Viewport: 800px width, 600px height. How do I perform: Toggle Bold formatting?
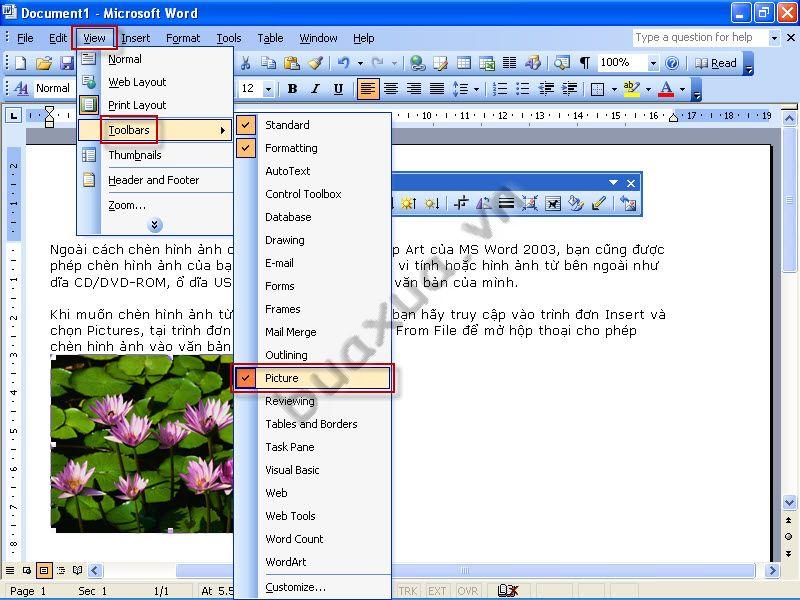(x=292, y=89)
